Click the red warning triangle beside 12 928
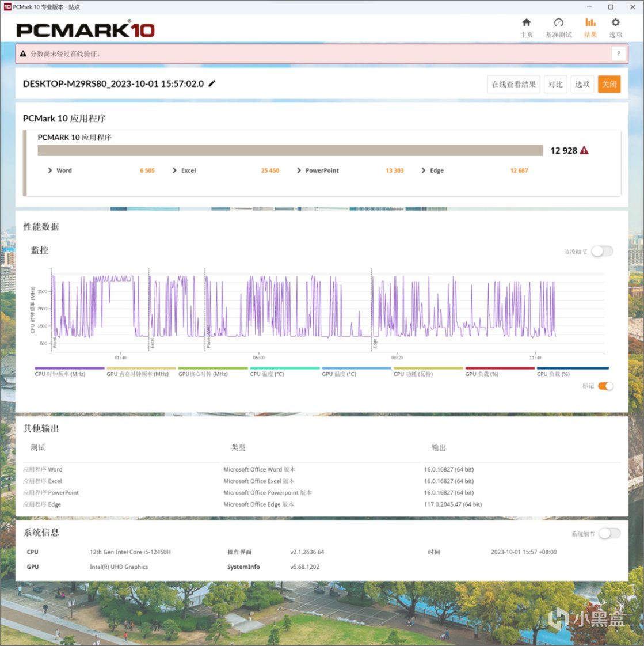The height and width of the screenshot is (646, 644). click(x=584, y=150)
